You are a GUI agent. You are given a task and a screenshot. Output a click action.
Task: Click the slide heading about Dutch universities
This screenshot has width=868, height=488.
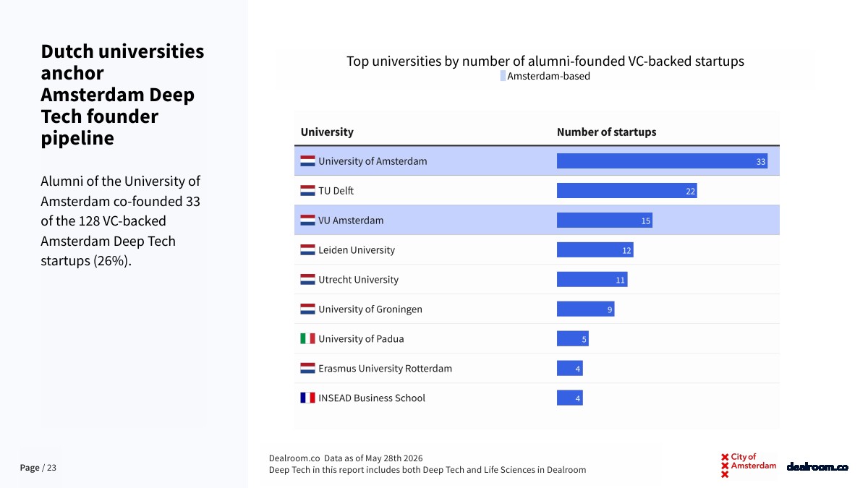pyautogui.click(x=122, y=95)
